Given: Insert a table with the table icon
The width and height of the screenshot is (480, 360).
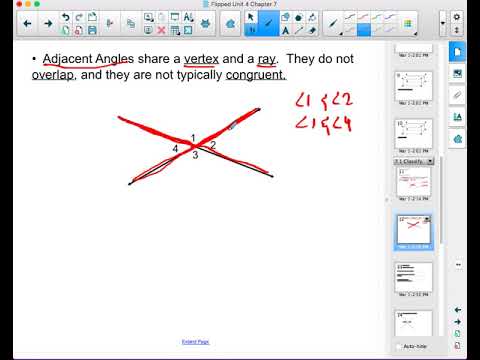Looking at the screenshot, I should point(175,31).
